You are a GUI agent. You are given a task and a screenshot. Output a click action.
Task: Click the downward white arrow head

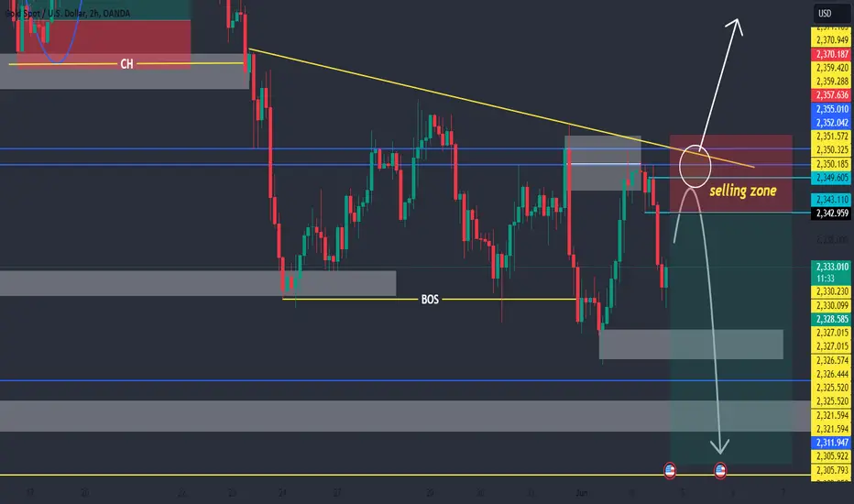click(x=720, y=445)
